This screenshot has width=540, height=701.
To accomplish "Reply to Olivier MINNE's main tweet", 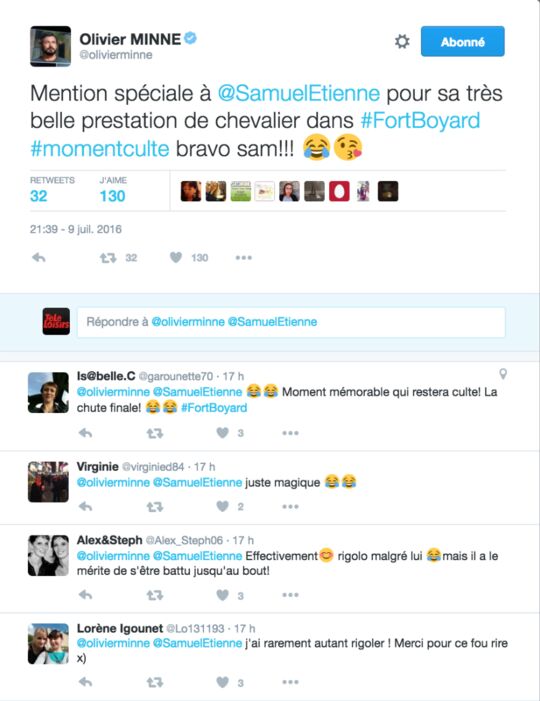I will pos(39,258).
